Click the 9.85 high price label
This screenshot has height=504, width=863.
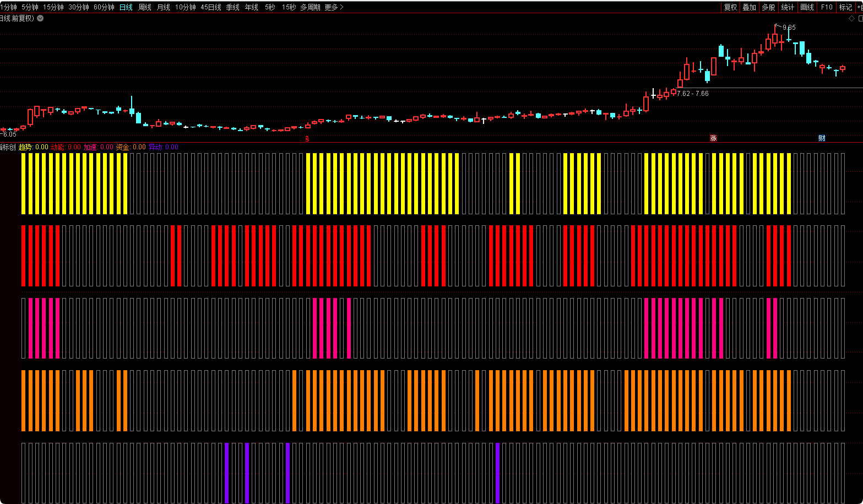point(789,27)
